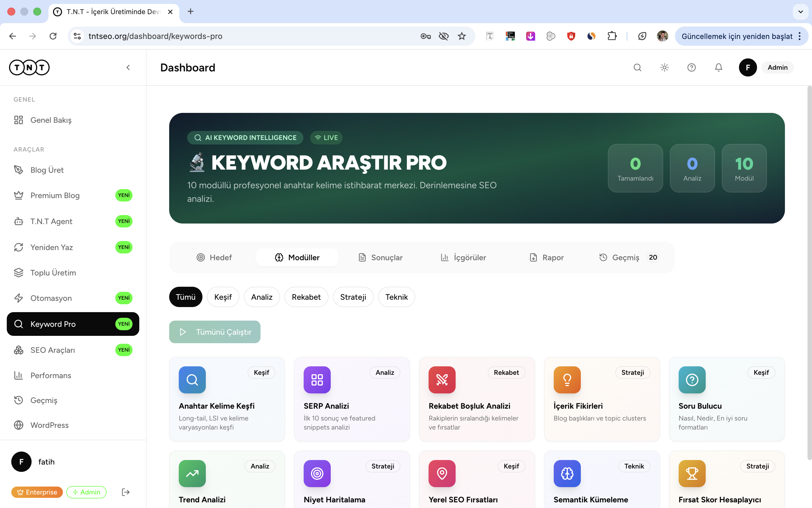812x508 pixels.
Task: Click the TNT logo in sidebar
Action: (29, 67)
